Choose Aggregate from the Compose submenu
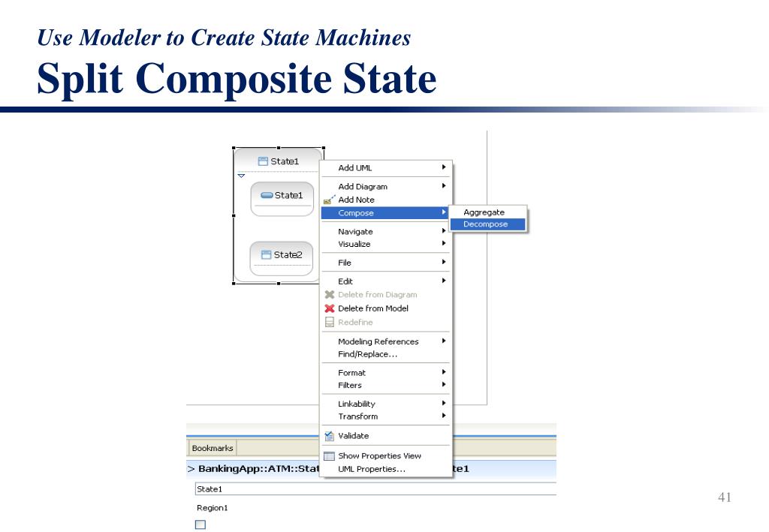Image resolution: width=769 pixels, height=532 pixels. point(488,212)
